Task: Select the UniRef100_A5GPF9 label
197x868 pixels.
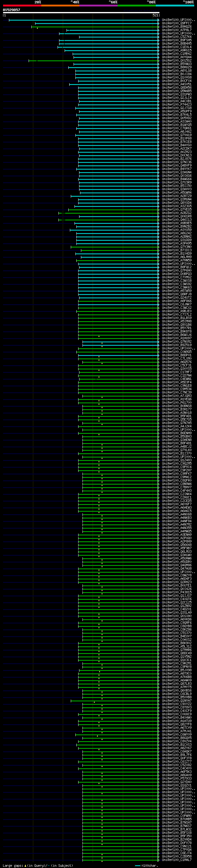Action: [177, 111]
